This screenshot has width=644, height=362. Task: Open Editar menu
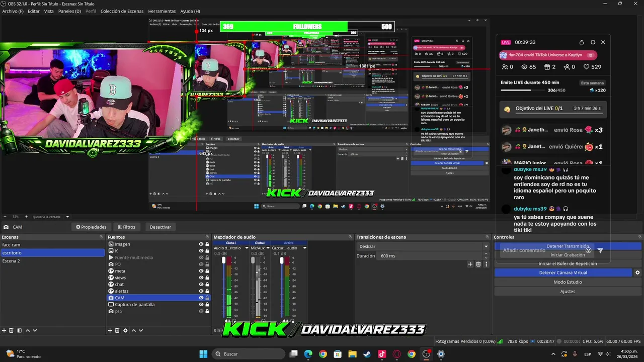(x=34, y=11)
